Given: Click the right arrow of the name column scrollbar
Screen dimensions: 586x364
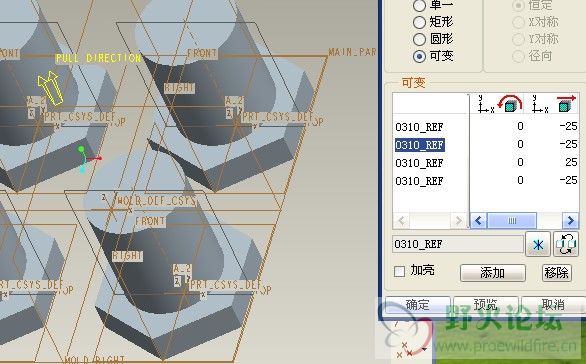Looking at the screenshot, I should (458, 221).
